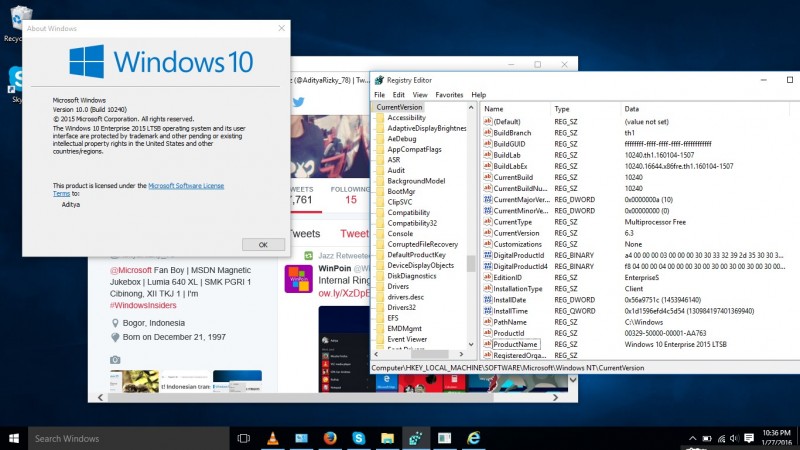Select the Event Viewer registry key
The image size is (800, 450).
[407, 339]
